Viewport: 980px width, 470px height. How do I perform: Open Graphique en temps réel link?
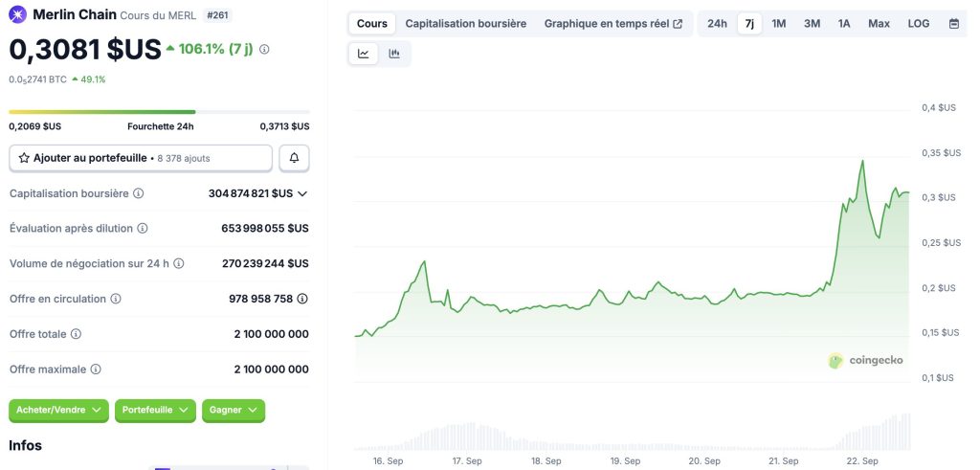point(612,23)
